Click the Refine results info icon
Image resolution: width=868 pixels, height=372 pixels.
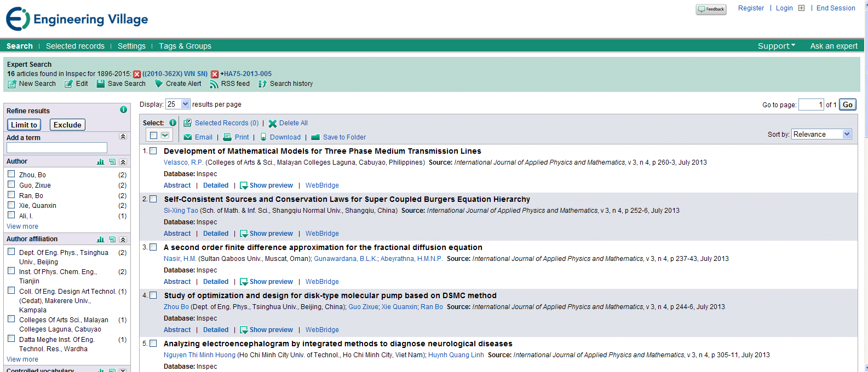[124, 109]
